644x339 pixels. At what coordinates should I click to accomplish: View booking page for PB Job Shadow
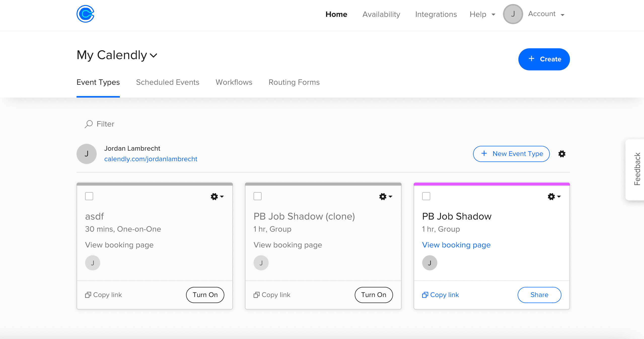456,245
